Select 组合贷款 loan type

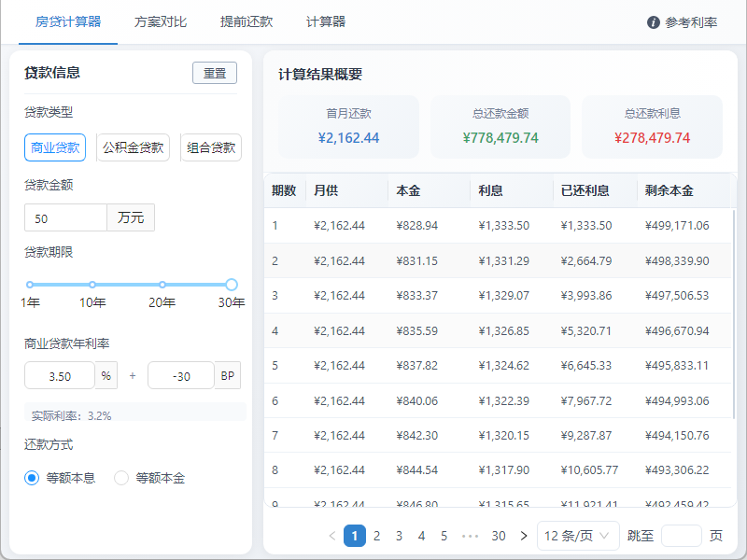point(211,147)
